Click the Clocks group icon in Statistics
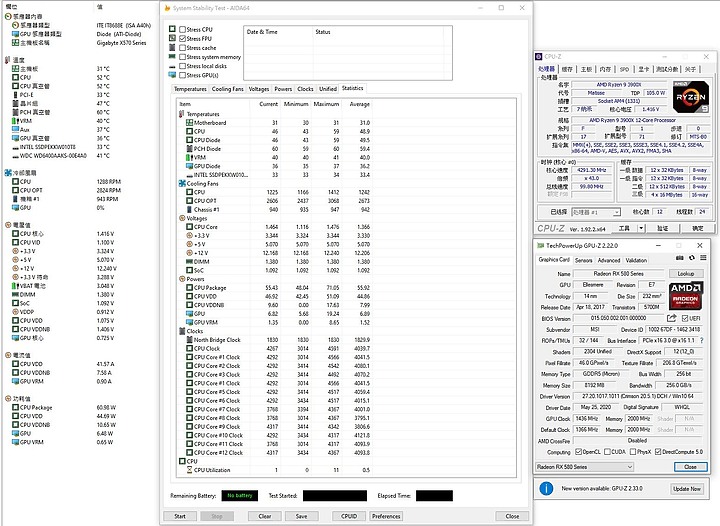720x526 pixels. (x=182, y=331)
